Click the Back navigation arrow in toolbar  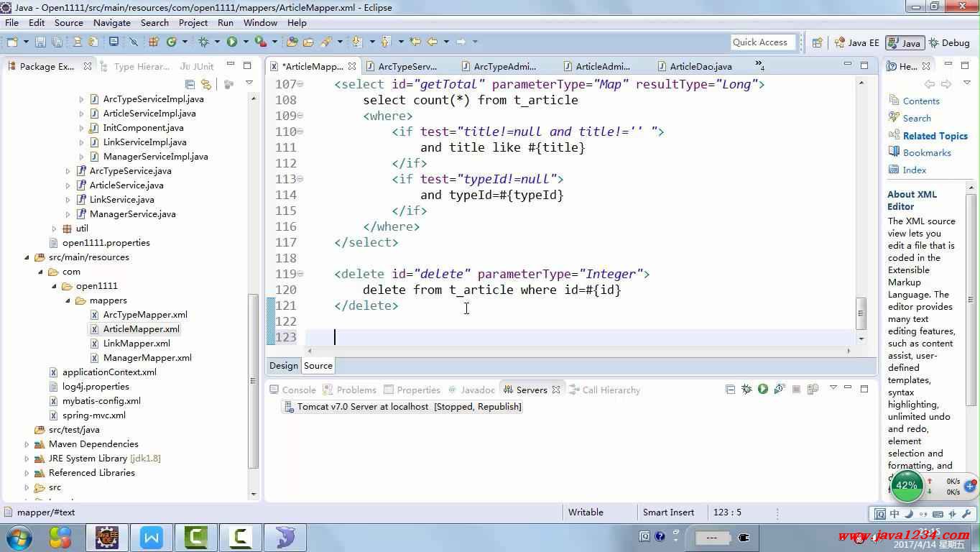(x=433, y=42)
